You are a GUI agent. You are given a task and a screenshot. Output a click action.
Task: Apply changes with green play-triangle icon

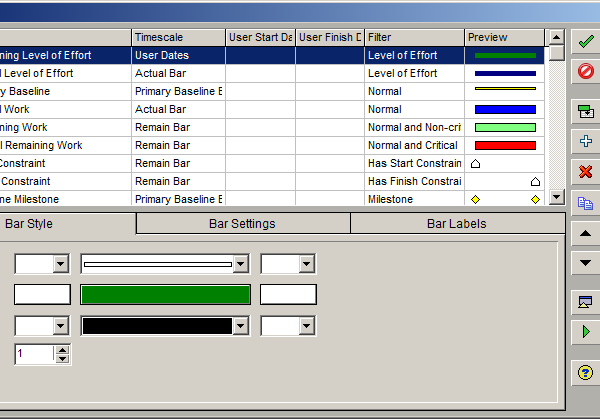[x=585, y=332]
